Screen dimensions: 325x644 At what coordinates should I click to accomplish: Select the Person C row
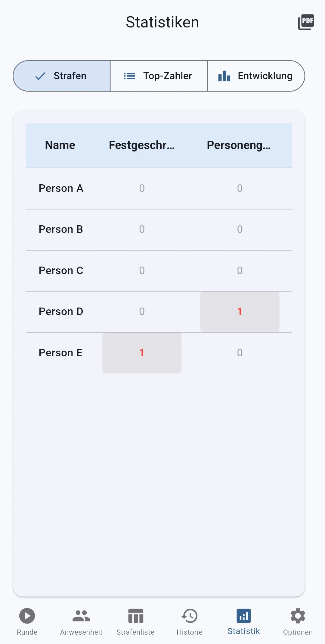[x=159, y=270]
